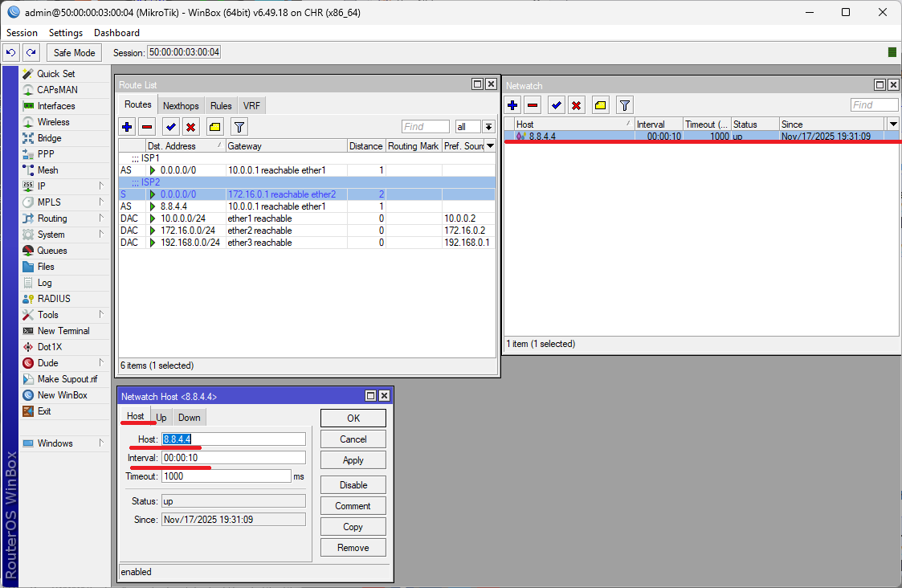The width and height of the screenshot is (902, 588).
Task: Click the Undo arrow icon in main toolbar
Action: pyautogui.click(x=10, y=52)
